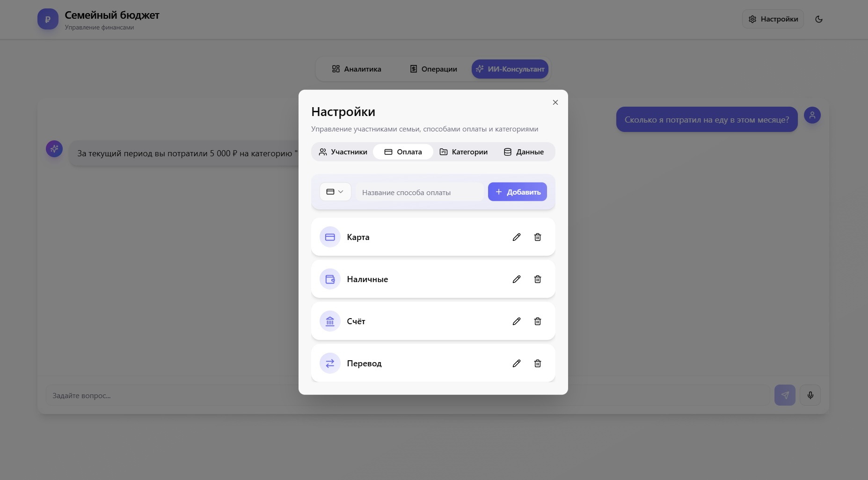
Task: Click the transfer arrows icon beside Перевод
Action: coord(330,364)
